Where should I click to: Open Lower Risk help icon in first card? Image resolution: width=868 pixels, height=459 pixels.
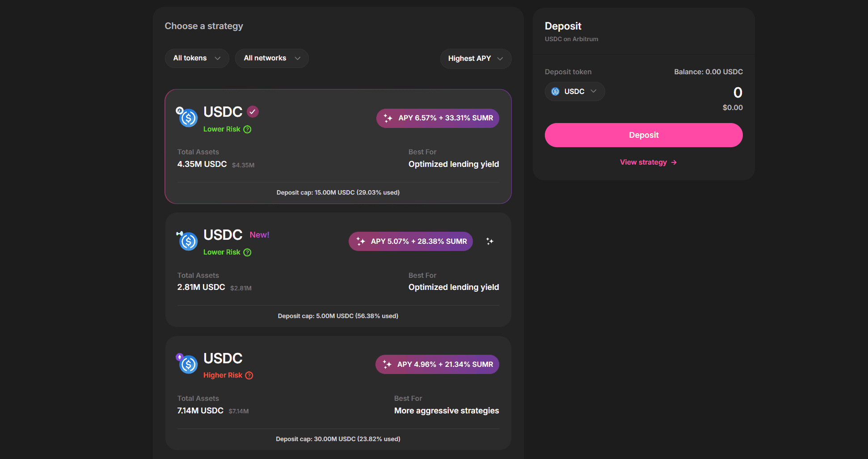tap(247, 129)
